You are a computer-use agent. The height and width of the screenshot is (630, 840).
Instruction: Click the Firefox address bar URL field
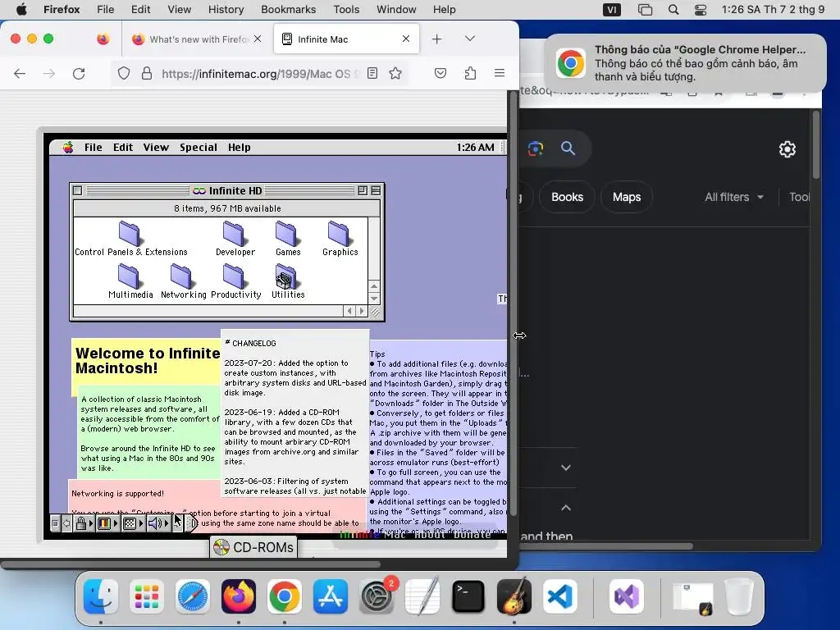260,73
